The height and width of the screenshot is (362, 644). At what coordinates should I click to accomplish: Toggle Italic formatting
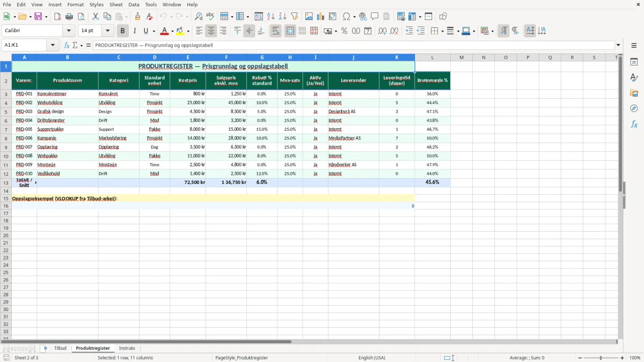coord(135,31)
